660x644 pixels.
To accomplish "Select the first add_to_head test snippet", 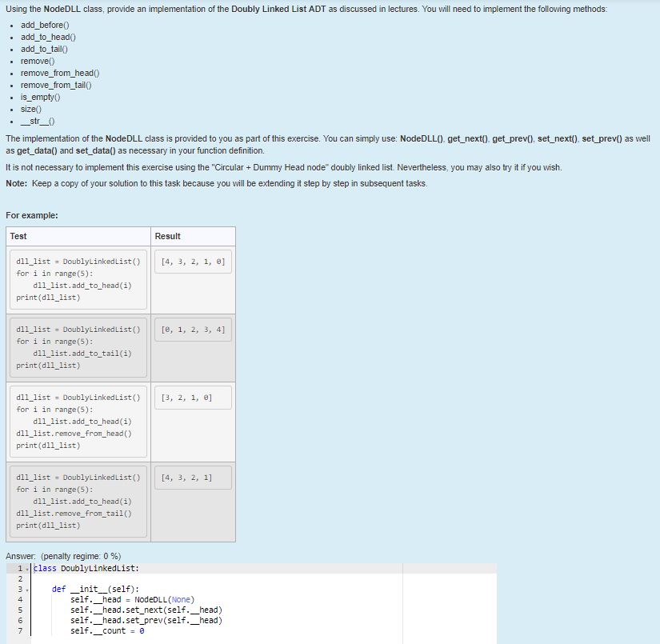I will [77, 280].
